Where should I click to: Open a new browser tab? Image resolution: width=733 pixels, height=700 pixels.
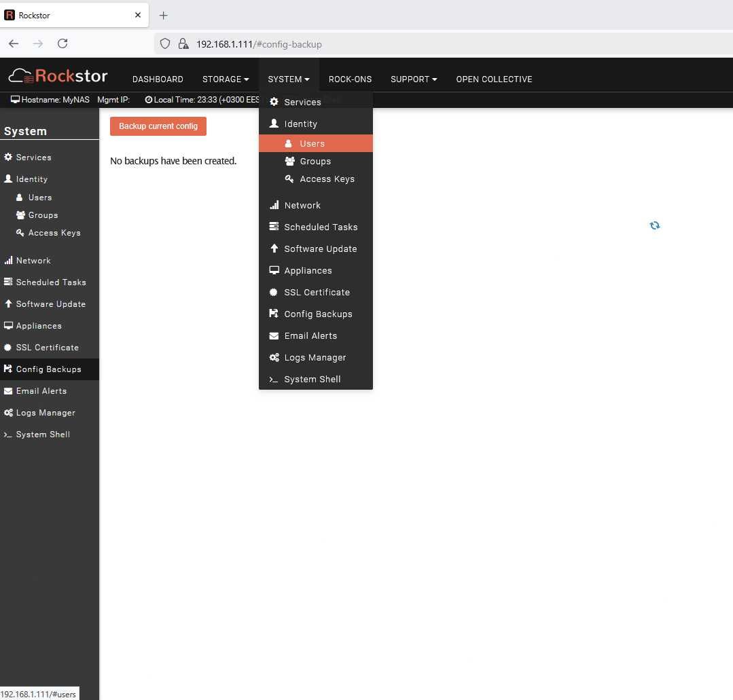click(163, 16)
